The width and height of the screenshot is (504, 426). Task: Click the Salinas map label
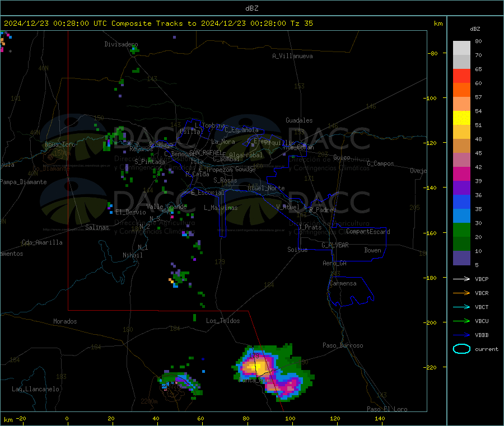(x=97, y=227)
